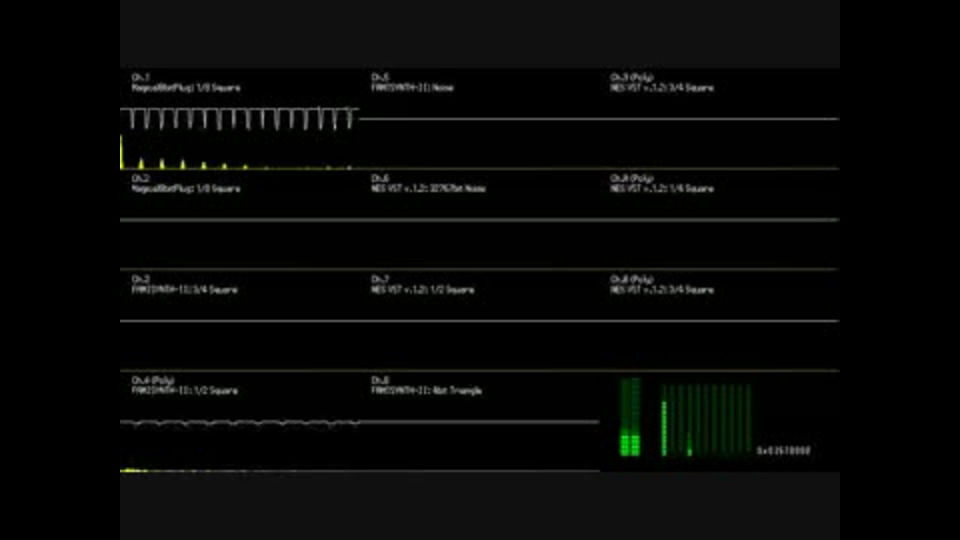
Task: Select the Ch.1 MagicalBitPlug 1/8 Square label
Action: point(186,88)
